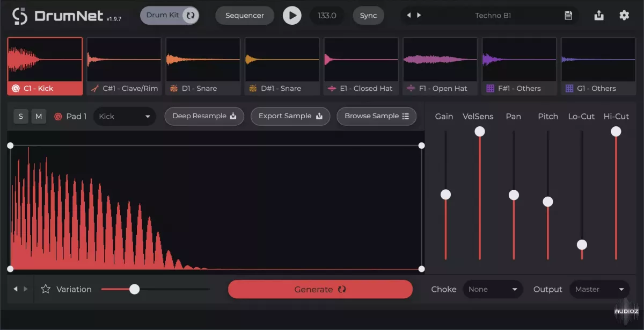This screenshot has width=644, height=330.
Task: Toggle the Sync button
Action: (x=368, y=16)
